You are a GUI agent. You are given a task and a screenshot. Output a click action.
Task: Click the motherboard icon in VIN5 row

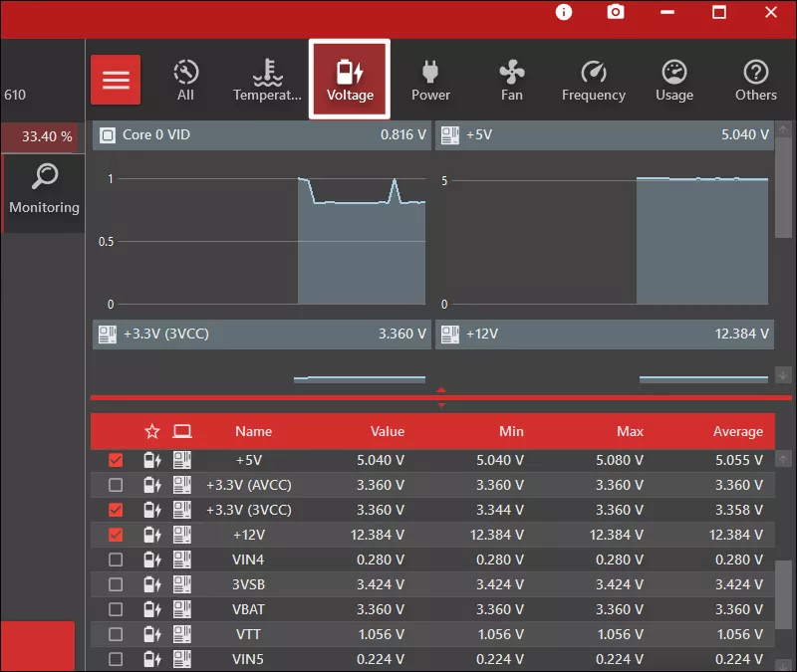point(182,659)
